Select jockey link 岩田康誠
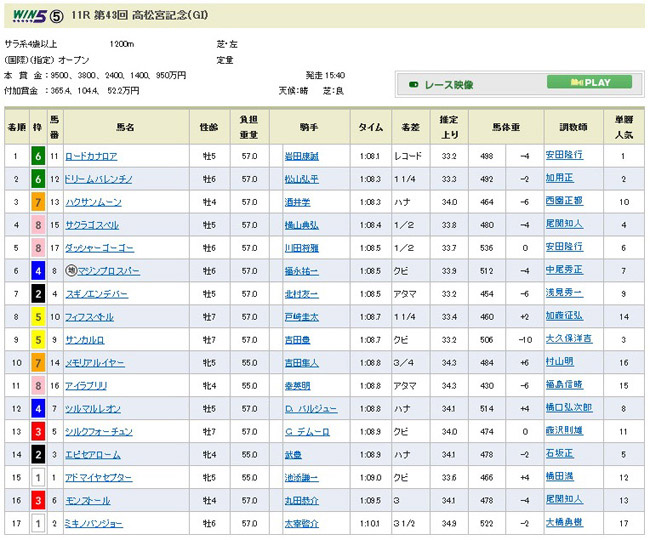Screen dimensions: 650x540 point(300,156)
